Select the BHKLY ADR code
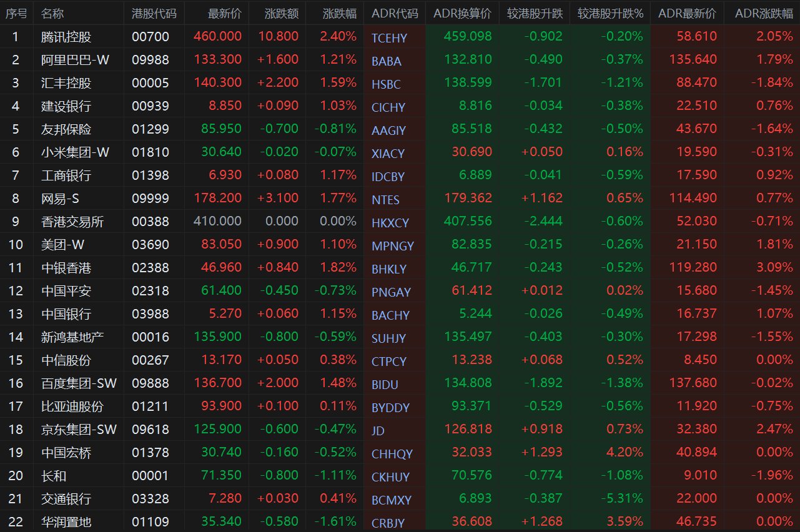 (x=389, y=270)
